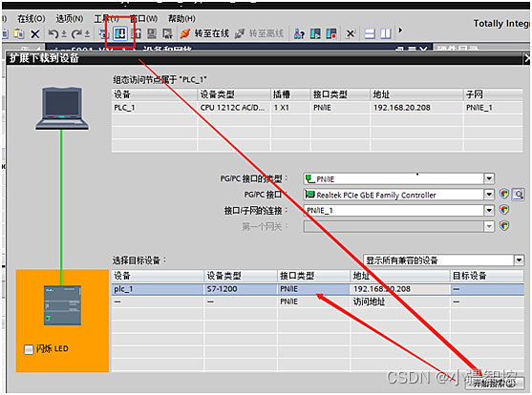Open the 选项(N) menu
Image resolution: width=532 pixels, height=395 pixels.
coord(70,19)
